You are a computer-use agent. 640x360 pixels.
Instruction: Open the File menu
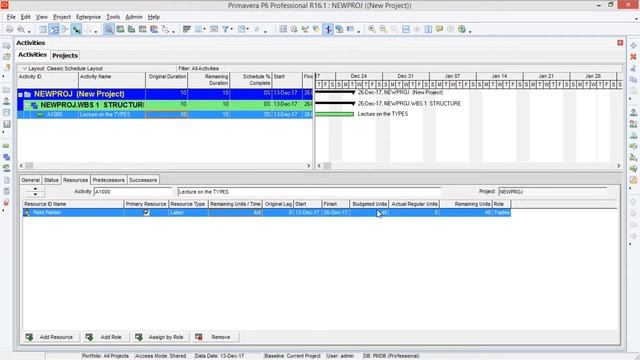tap(11, 17)
